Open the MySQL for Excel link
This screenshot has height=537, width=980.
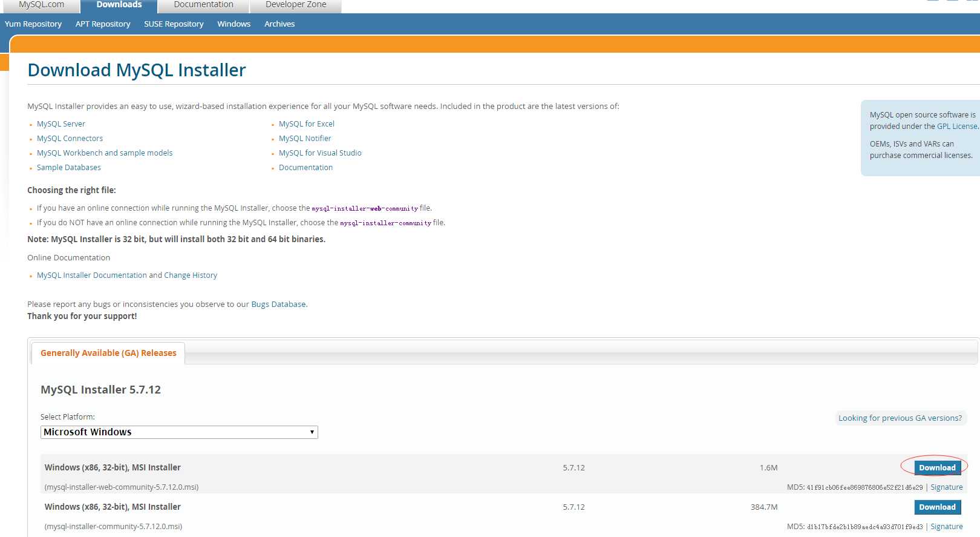tap(307, 124)
